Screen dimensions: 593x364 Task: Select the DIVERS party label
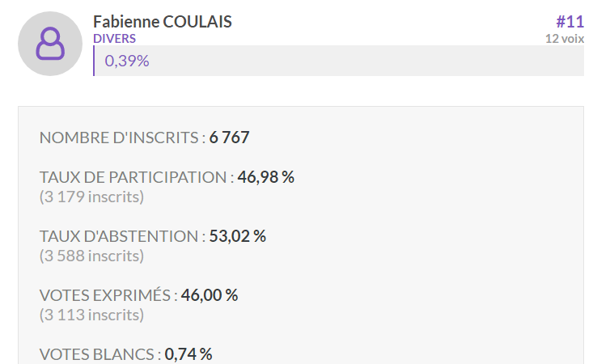(x=114, y=39)
